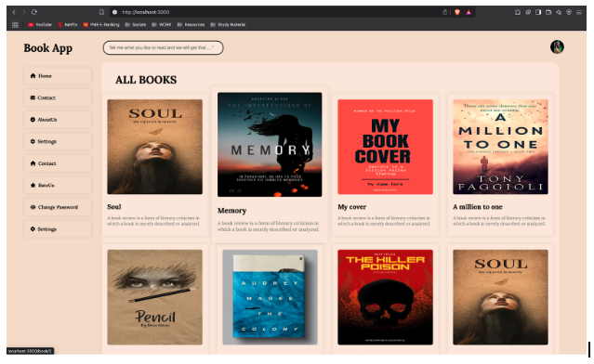The width and height of the screenshot is (594, 364).
Task: Open the Soul cover beside The Killer Poison
Action: point(500,297)
